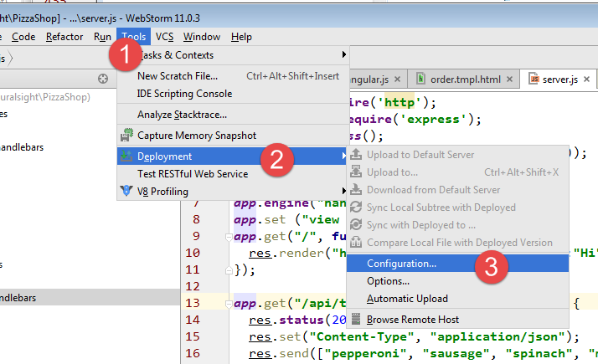Select Compare Local File with Deployed Version

[x=457, y=243]
